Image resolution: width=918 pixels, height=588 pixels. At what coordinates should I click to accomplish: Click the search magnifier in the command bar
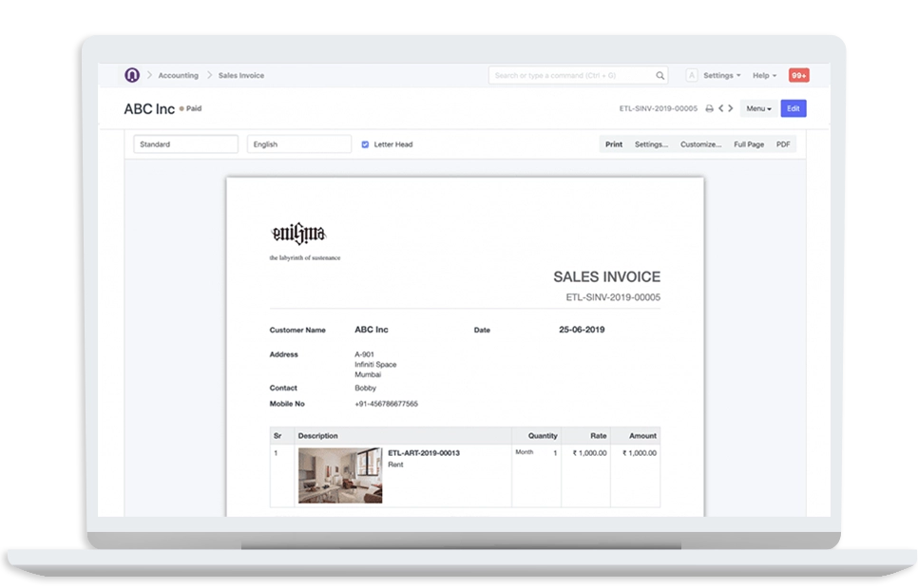coord(660,75)
